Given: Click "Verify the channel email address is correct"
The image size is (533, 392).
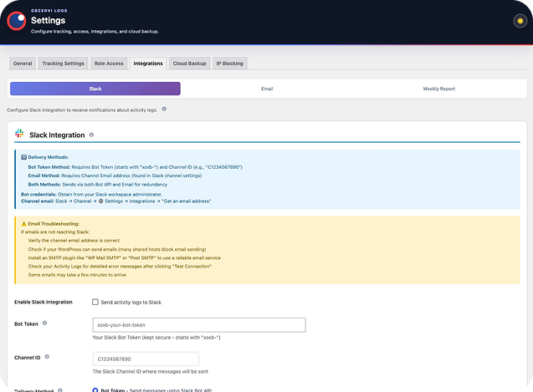Looking at the screenshot, I should (x=74, y=241).
